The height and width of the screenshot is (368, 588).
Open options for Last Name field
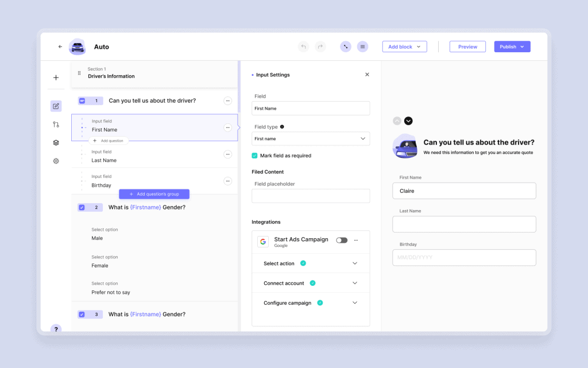pyautogui.click(x=227, y=154)
